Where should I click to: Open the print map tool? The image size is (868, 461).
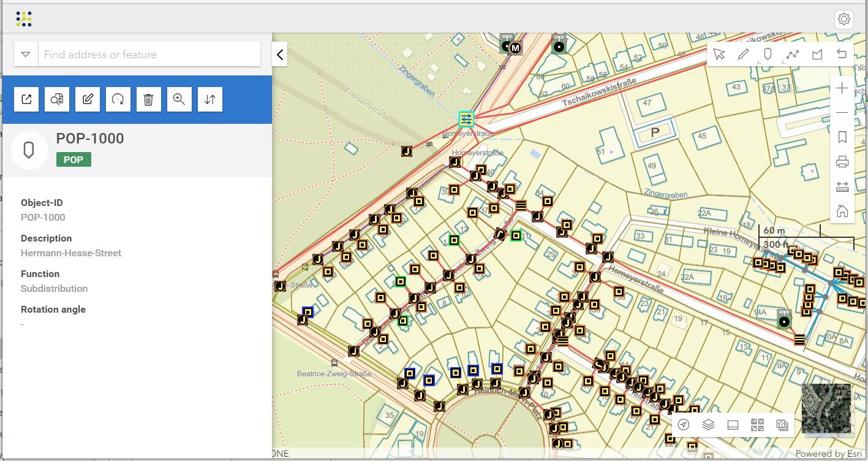pyautogui.click(x=842, y=162)
